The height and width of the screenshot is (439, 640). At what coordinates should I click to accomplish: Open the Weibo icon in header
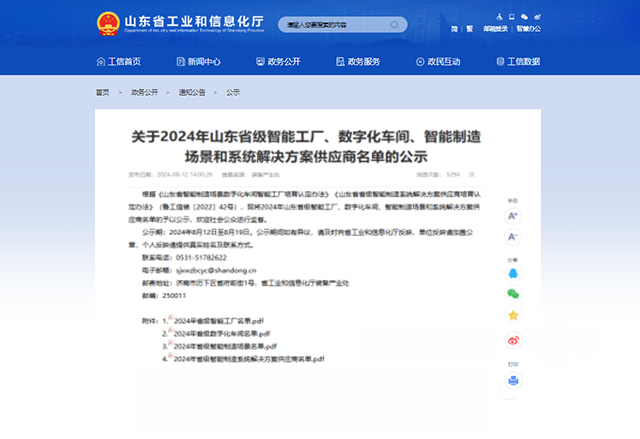pos(537,17)
